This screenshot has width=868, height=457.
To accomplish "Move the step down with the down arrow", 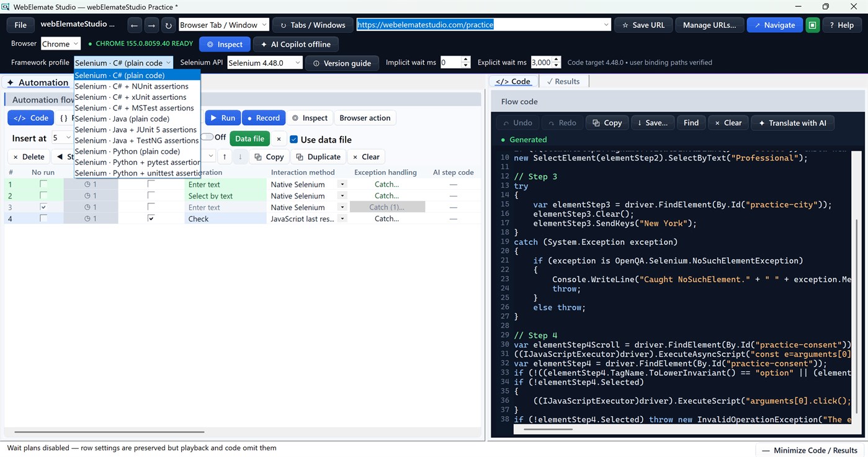I will (240, 157).
